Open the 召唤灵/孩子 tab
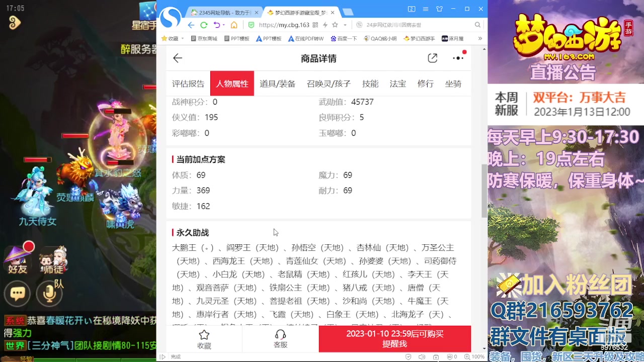 click(x=329, y=84)
